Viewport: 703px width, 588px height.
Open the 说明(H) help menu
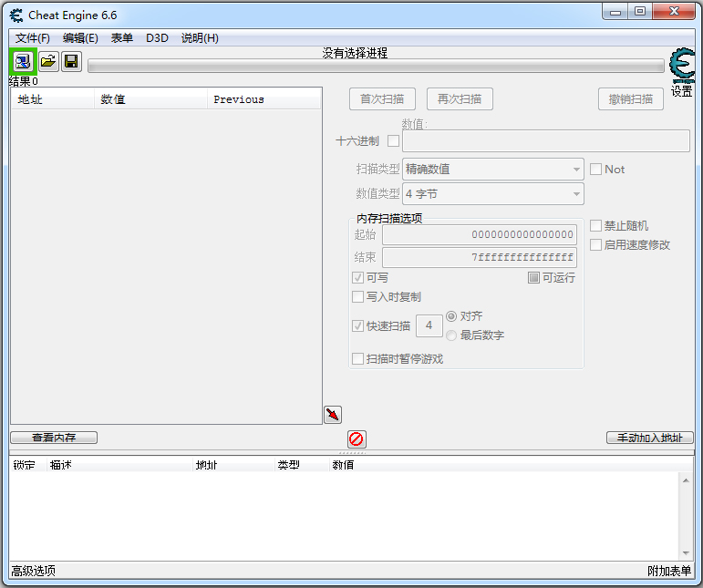pyautogui.click(x=200, y=38)
